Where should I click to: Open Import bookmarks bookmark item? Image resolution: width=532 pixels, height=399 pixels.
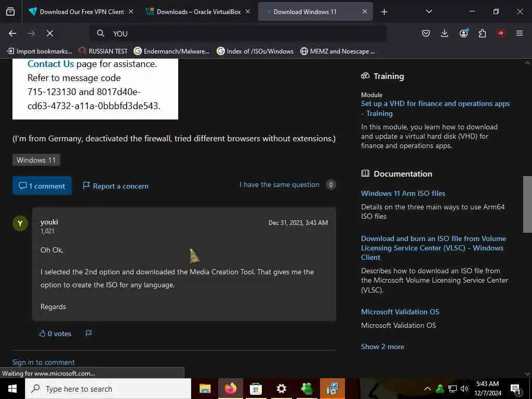[x=39, y=51]
